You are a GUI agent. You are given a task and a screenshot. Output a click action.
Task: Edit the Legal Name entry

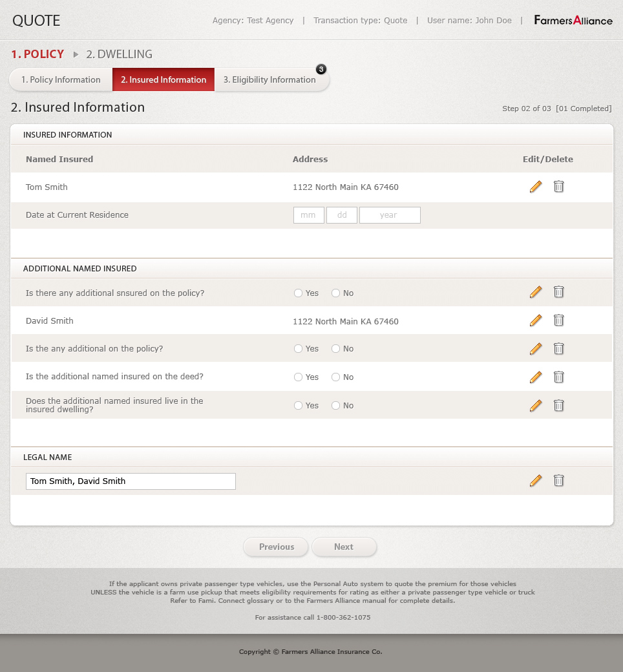pos(536,481)
